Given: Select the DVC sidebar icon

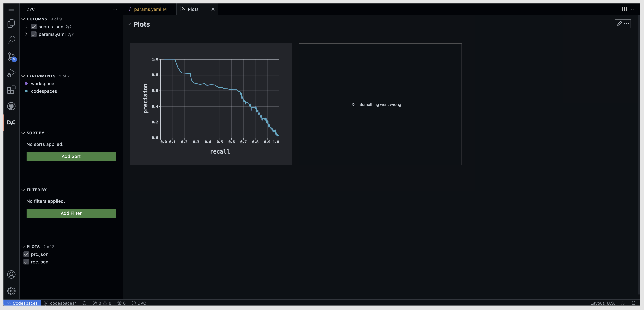Looking at the screenshot, I should click(11, 122).
